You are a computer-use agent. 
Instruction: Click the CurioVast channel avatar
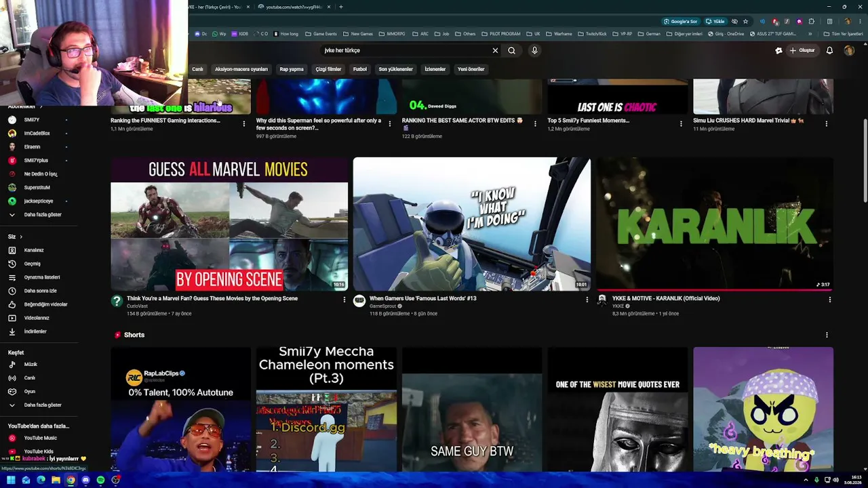117,301
